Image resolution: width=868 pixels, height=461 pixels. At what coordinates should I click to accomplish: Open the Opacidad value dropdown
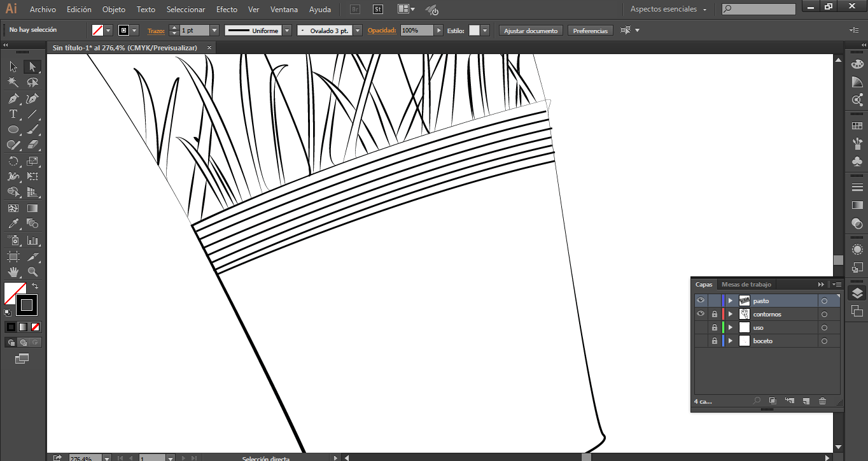click(438, 31)
